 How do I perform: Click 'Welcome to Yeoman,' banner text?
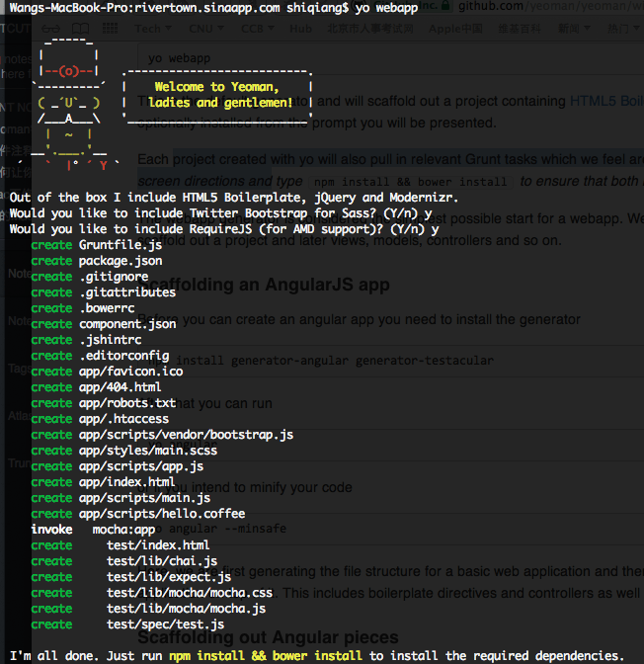(216, 87)
